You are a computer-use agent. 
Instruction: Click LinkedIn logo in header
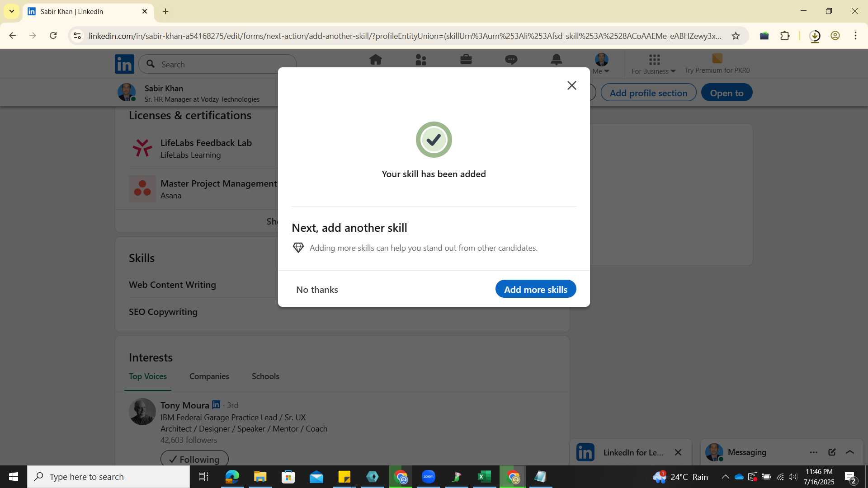[124, 64]
